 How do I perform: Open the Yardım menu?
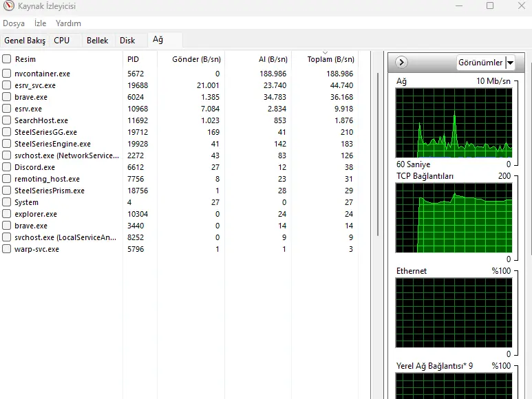[69, 23]
